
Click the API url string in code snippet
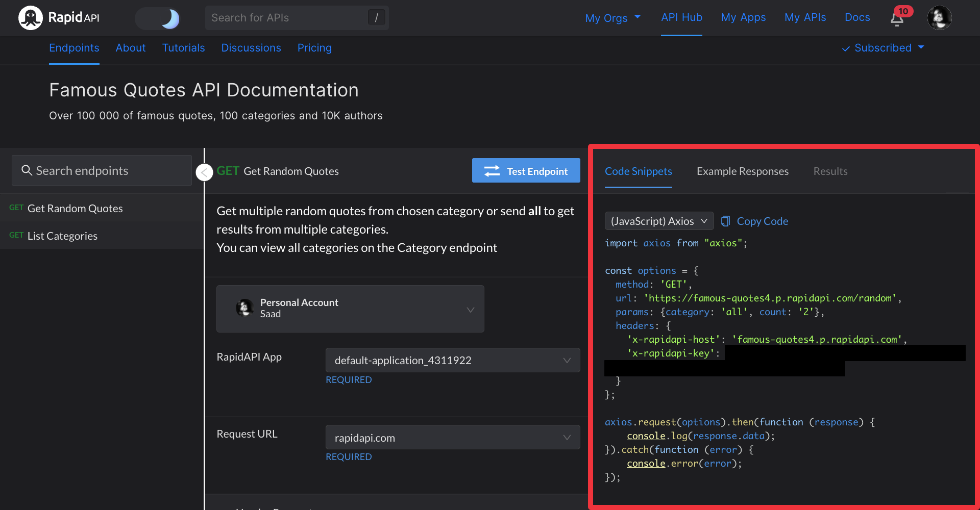coord(770,298)
